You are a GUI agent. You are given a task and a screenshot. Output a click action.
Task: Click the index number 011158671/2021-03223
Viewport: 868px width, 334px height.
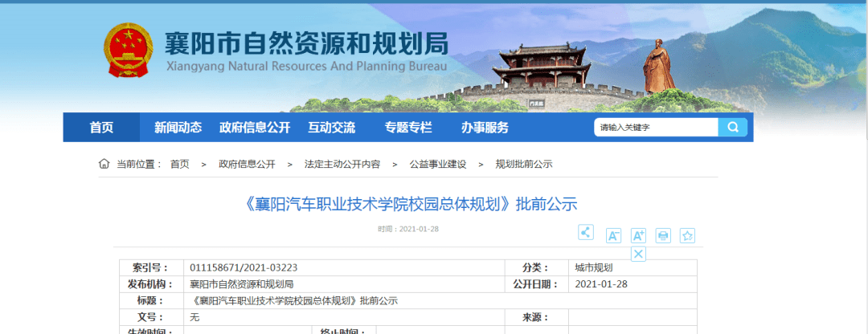(244, 267)
